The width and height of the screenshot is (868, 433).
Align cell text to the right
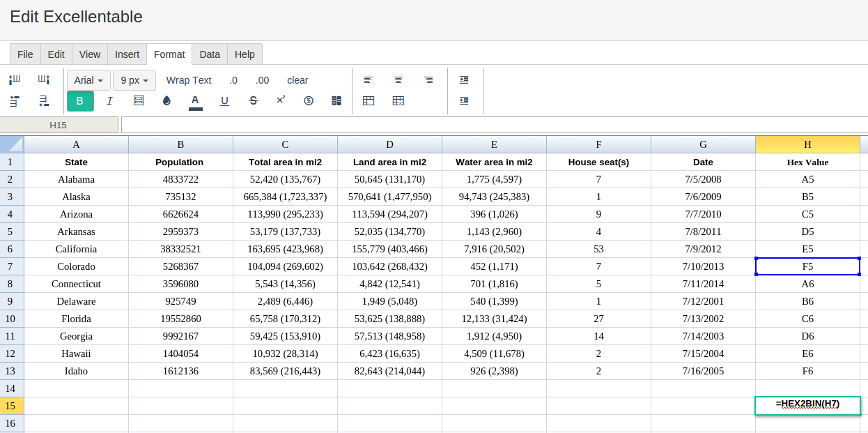point(428,80)
